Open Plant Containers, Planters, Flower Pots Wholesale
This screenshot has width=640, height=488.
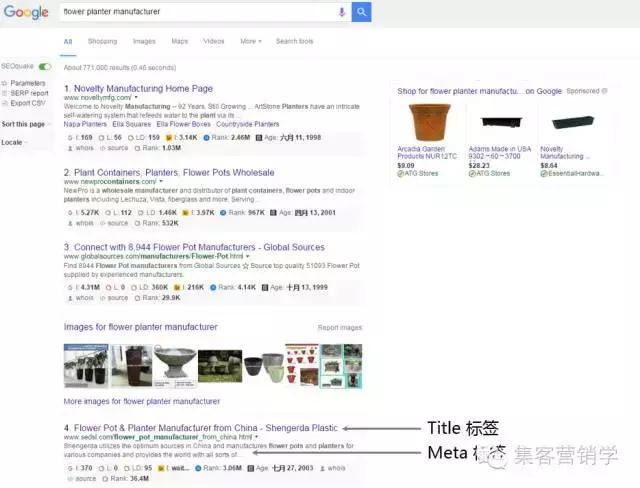[174, 173]
